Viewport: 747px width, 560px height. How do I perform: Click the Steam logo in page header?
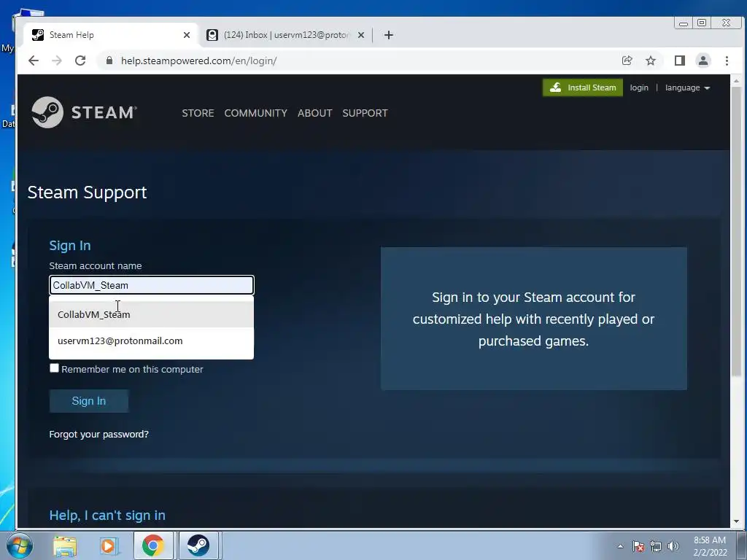click(x=85, y=112)
